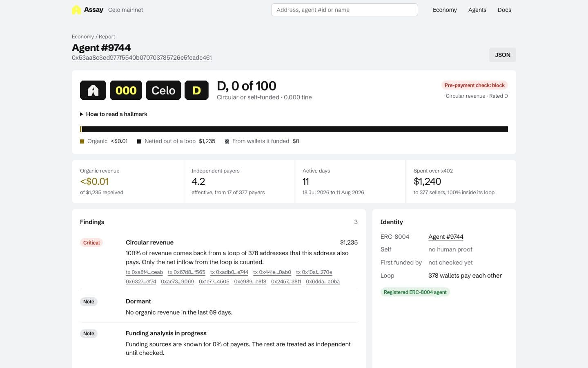Click the Active days 11 value
Image resolution: width=588 pixels, height=368 pixels.
tap(306, 182)
